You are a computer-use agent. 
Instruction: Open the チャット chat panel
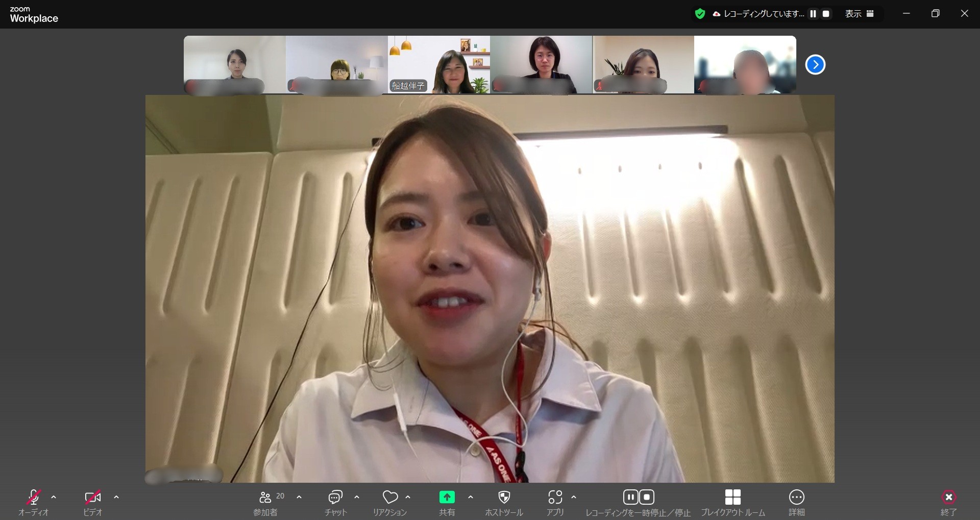335,498
